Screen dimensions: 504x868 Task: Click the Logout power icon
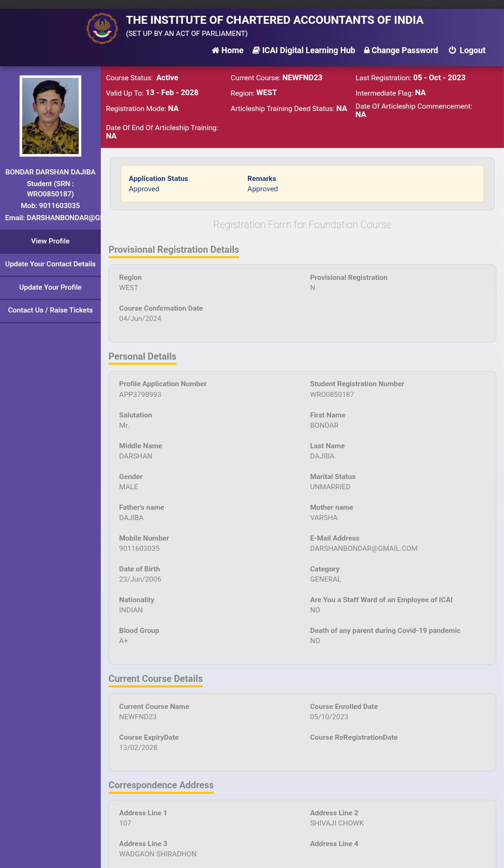click(x=452, y=50)
